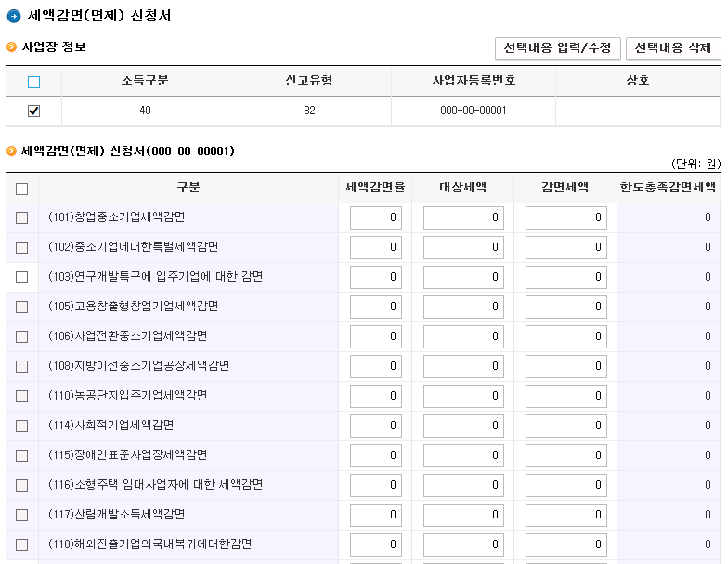Check (101)창업중소기업세액감면 row checkbox
Image resolution: width=728 pixels, height=564 pixels.
[x=22, y=217]
